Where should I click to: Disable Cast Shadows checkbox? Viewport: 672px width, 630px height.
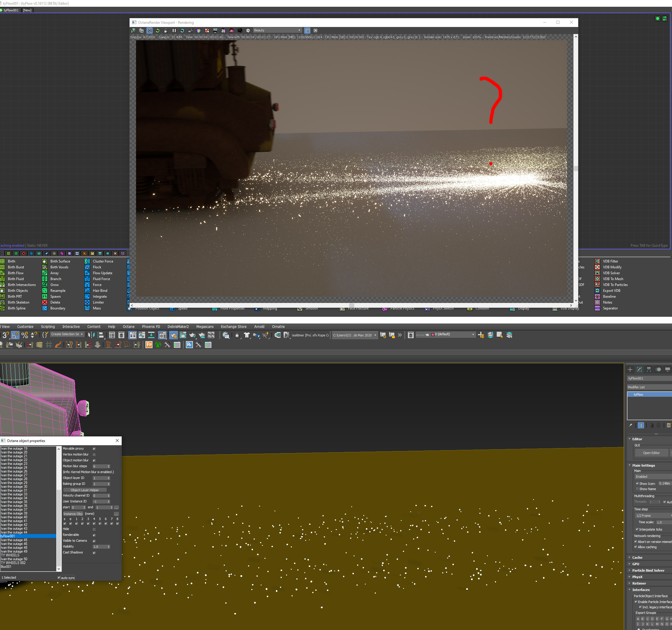(x=94, y=553)
